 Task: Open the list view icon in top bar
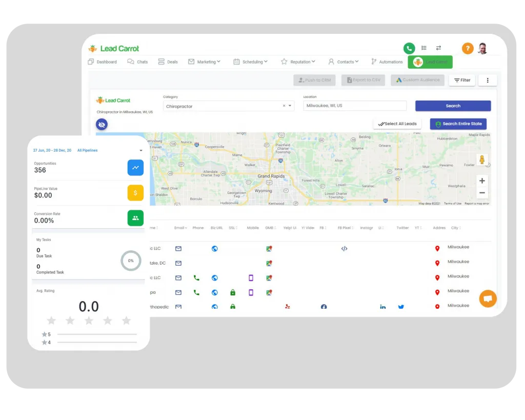click(x=424, y=48)
